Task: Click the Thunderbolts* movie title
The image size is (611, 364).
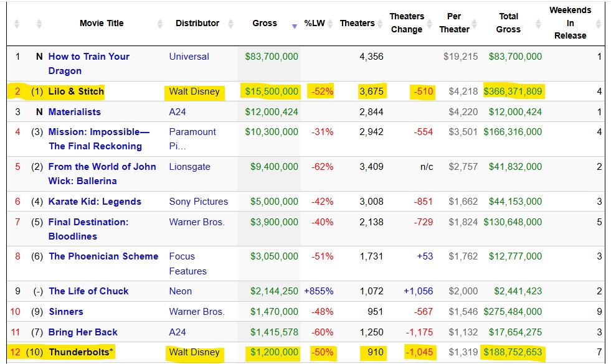Action: tap(81, 352)
